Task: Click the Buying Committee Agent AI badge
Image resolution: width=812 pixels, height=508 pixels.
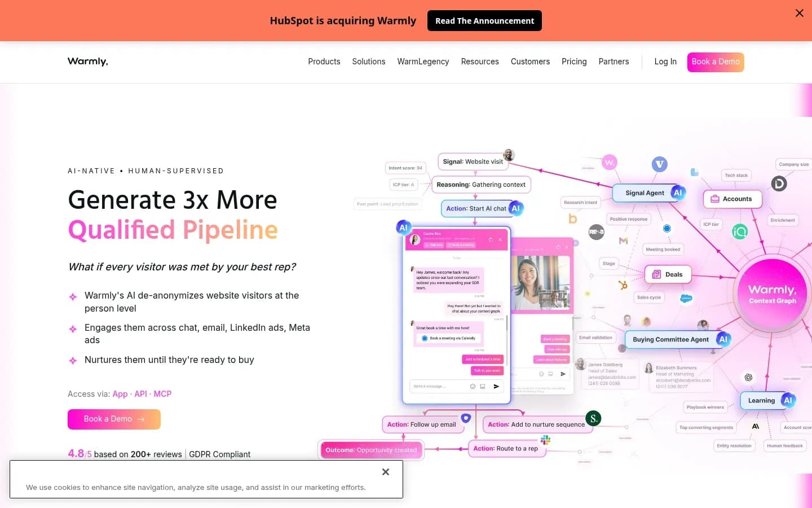Action: (x=723, y=339)
